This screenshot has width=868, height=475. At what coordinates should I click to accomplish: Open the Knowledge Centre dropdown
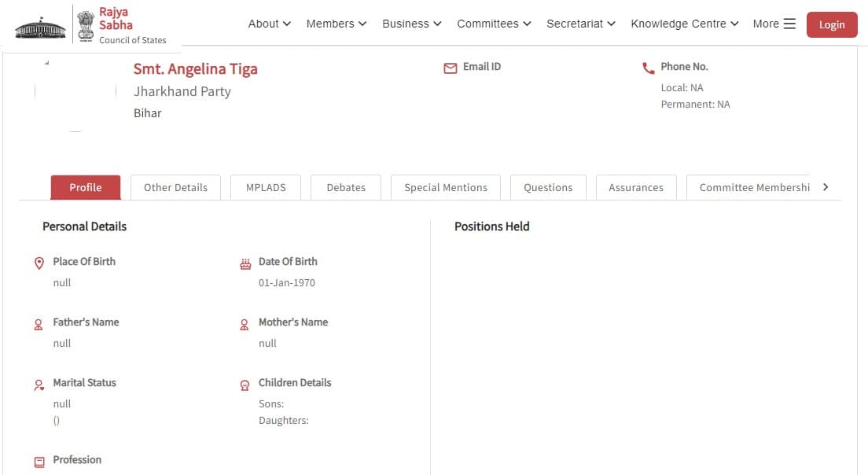(x=685, y=24)
